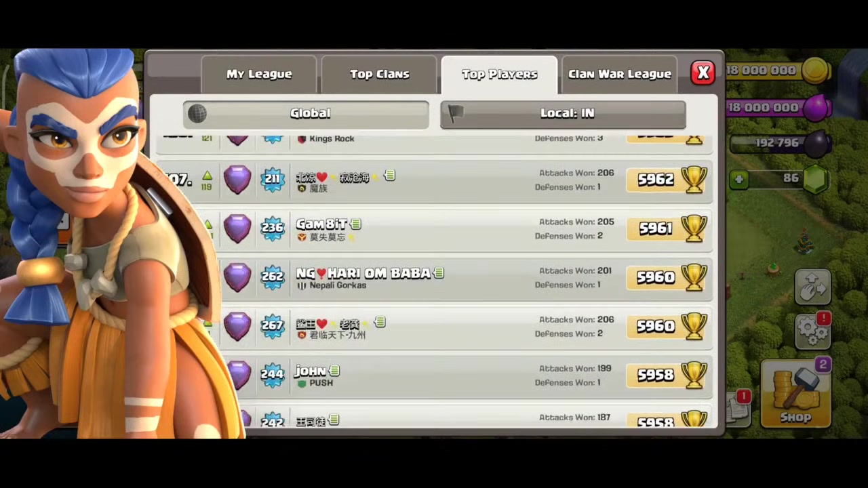Tap the level 262 experience badge
Screen dimensions: 868x488
pyautogui.click(x=273, y=277)
